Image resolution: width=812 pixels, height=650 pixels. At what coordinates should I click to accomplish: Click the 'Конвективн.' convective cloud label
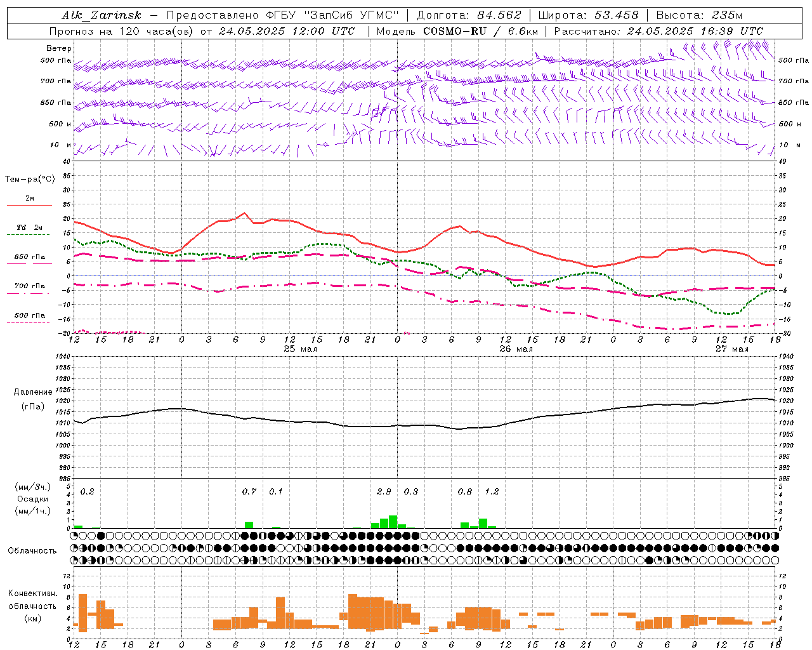(x=32, y=594)
